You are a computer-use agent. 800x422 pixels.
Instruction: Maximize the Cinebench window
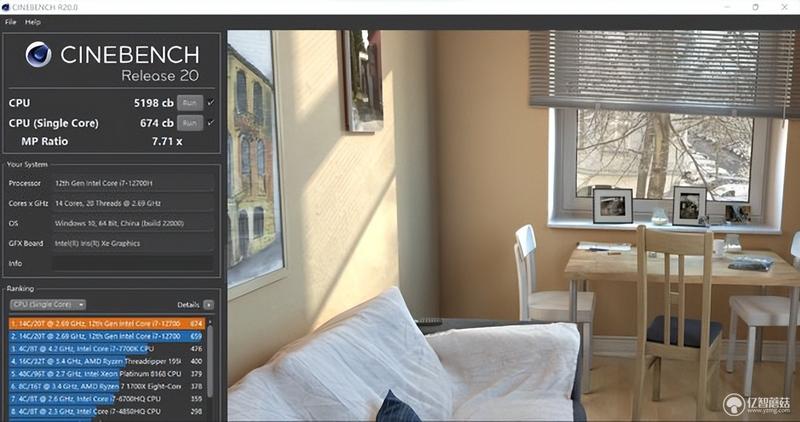coord(756,7)
